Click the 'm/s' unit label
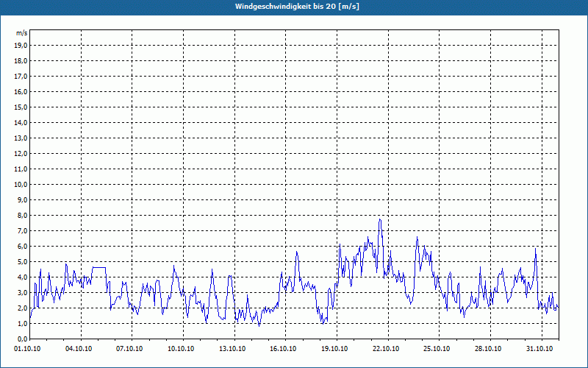The height and width of the screenshot is (368, 588). [21, 33]
